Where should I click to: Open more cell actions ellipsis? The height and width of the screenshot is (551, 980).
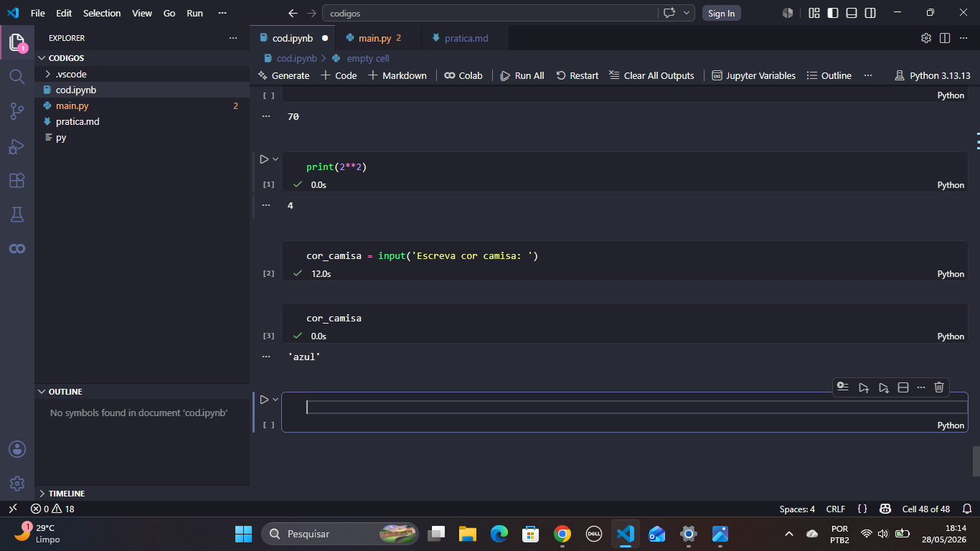click(x=921, y=387)
